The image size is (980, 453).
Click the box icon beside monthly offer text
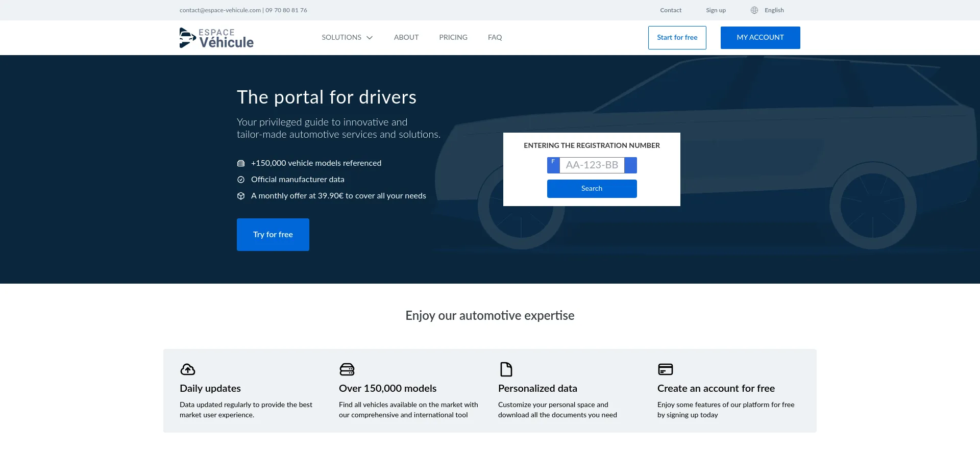coord(241,196)
